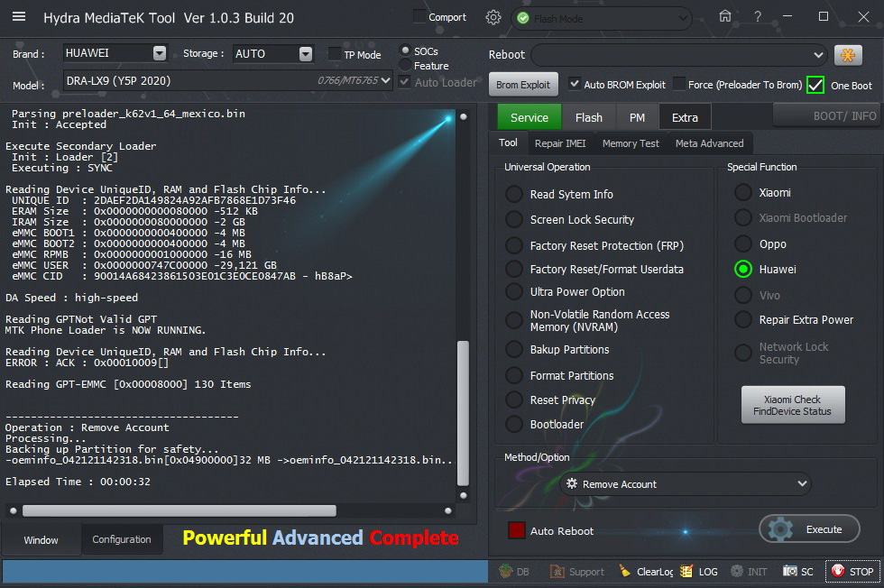Viewport: 884px width, 588px height.
Task: Select Repair Extra Power option
Action: click(743, 319)
